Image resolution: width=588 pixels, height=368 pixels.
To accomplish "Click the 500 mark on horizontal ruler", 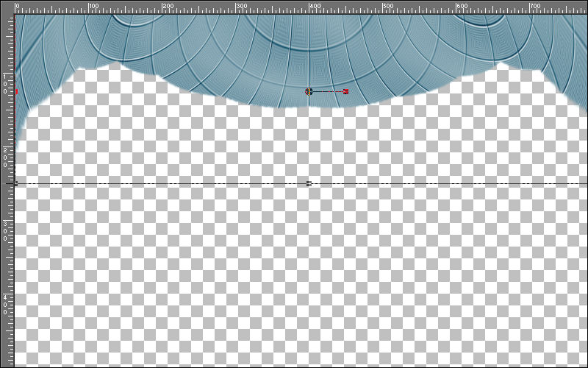I will pyautogui.click(x=388, y=6).
